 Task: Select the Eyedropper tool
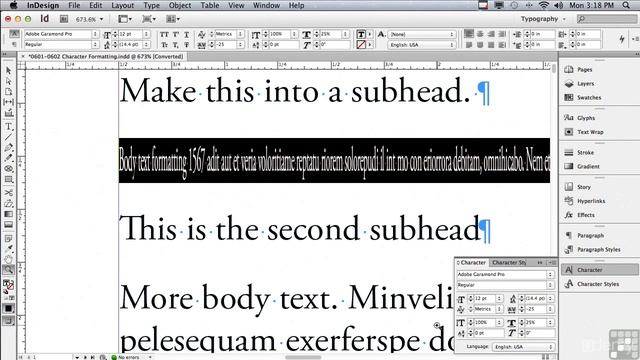[x=9, y=249]
